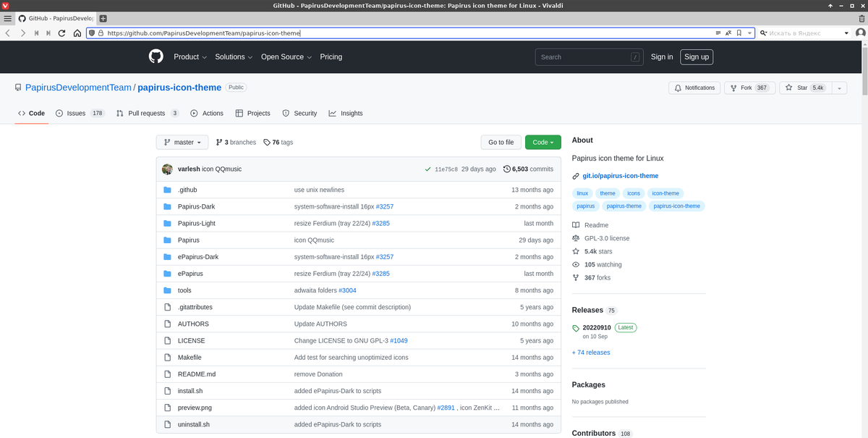
Task: Click the green commit status checkmark
Action: [428, 169]
